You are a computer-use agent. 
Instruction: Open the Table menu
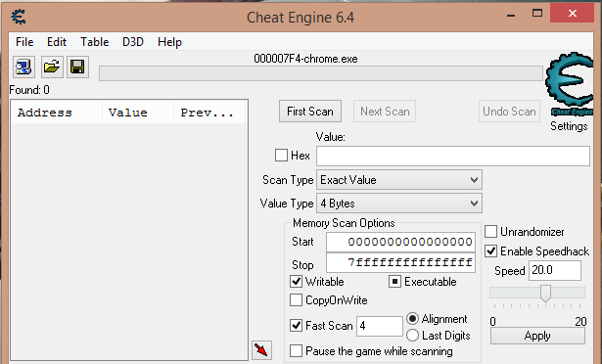click(x=94, y=41)
